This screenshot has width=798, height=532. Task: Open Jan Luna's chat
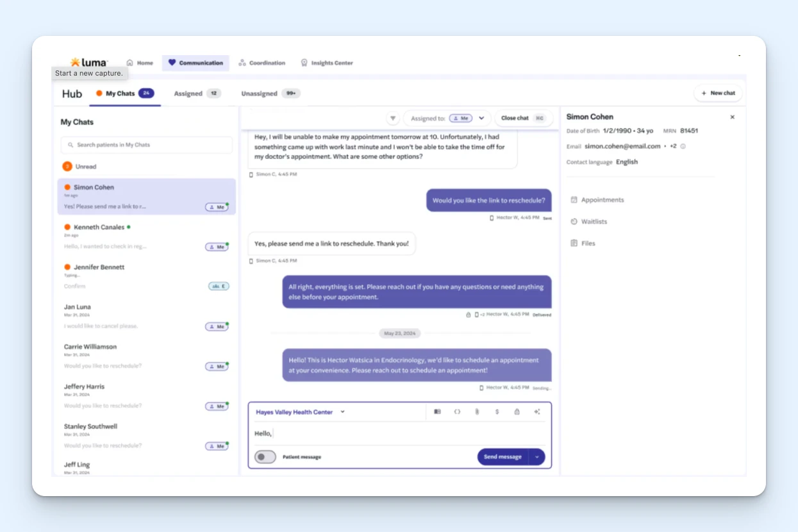click(x=147, y=316)
